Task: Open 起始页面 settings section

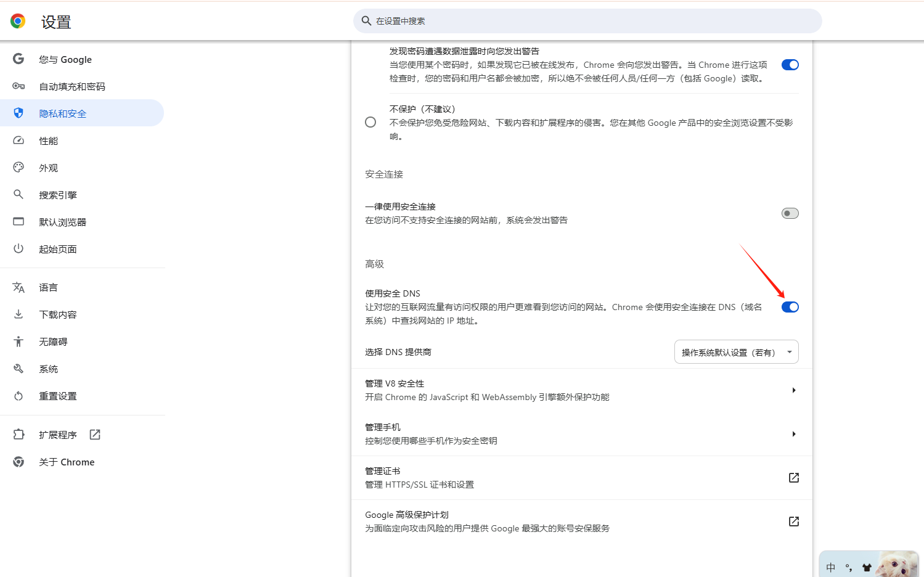Action: coord(82,249)
